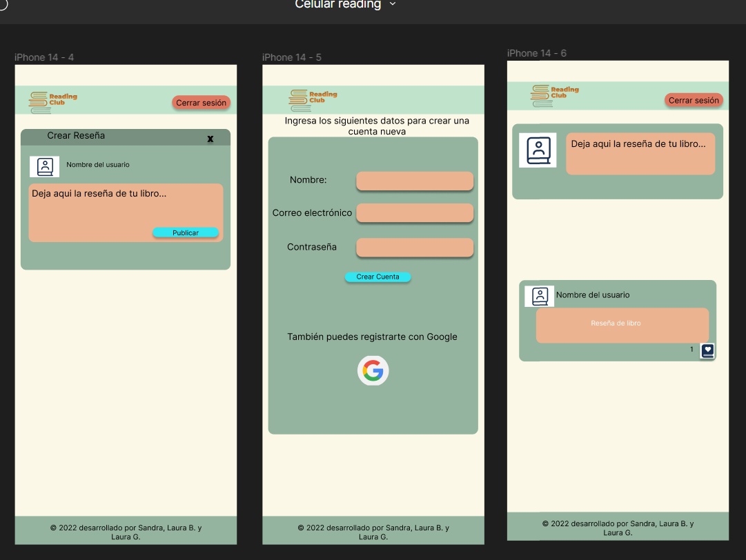Screen dimensions: 746x560
Task: Close the Crear Reseña modal with the X
Action: pos(210,138)
